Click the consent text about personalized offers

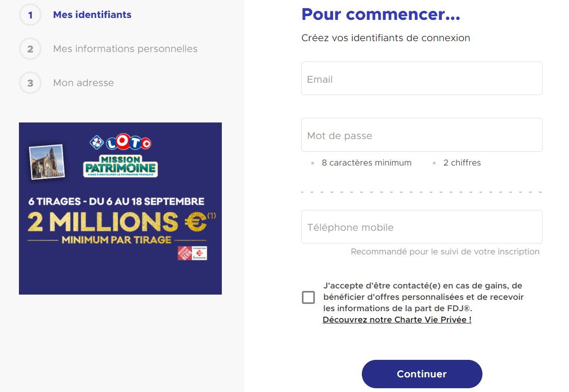point(424,297)
